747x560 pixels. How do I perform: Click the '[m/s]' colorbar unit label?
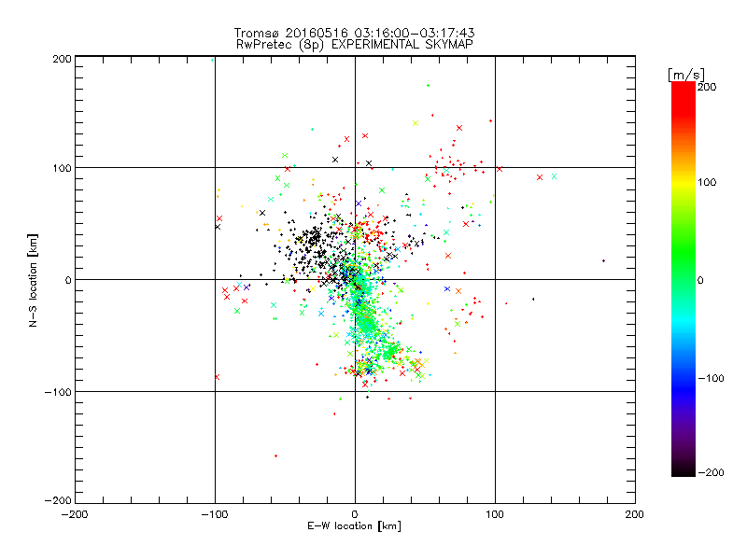point(686,75)
